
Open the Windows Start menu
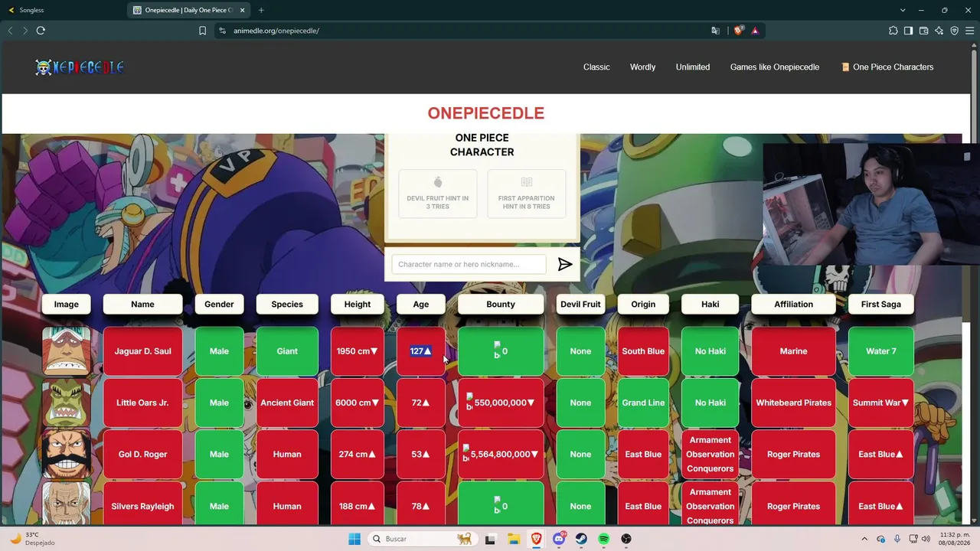tap(354, 539)
